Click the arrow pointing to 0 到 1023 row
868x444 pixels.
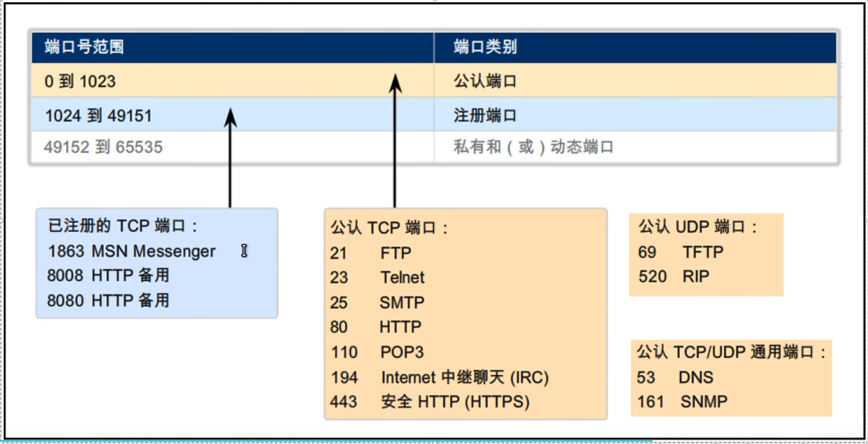tap(395, 138)
